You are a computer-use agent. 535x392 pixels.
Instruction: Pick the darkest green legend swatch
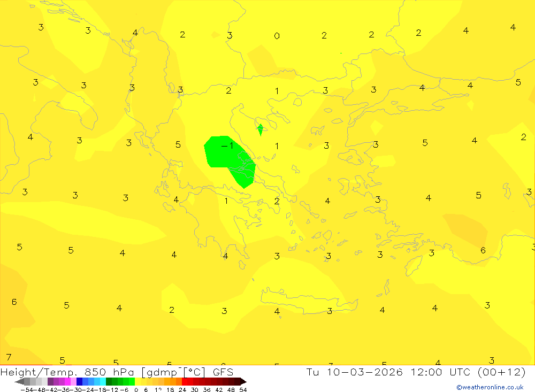pyautogui.click(x=109, y=381)
